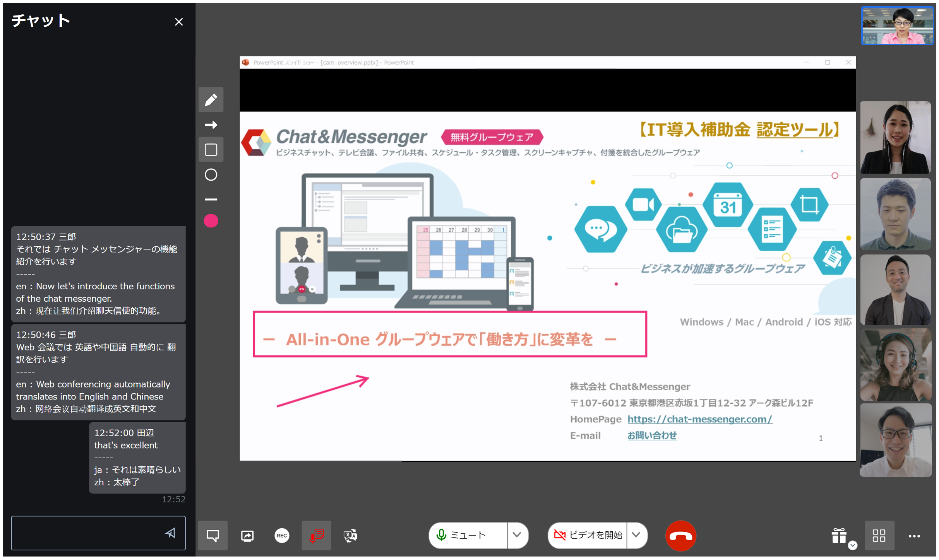Image resolution: width=939 pixels, height=560 pixels.
Task: Hang up the call with red phone button
Action: click(x=680, y=536)
